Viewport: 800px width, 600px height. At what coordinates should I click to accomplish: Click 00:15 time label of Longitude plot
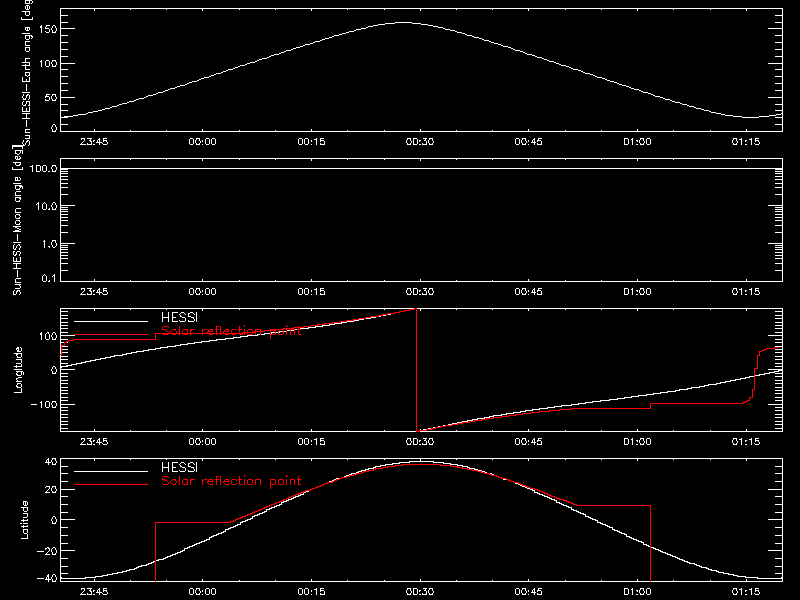click(x=311, y=442)
